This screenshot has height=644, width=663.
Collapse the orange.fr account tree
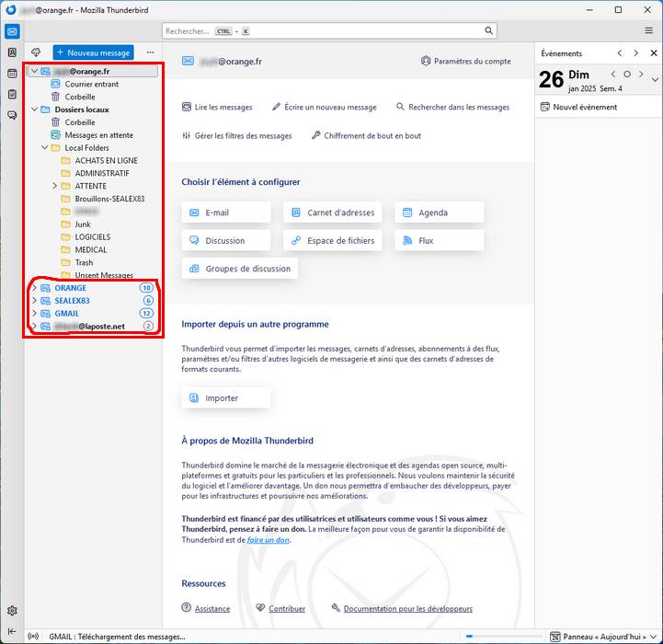35,71
